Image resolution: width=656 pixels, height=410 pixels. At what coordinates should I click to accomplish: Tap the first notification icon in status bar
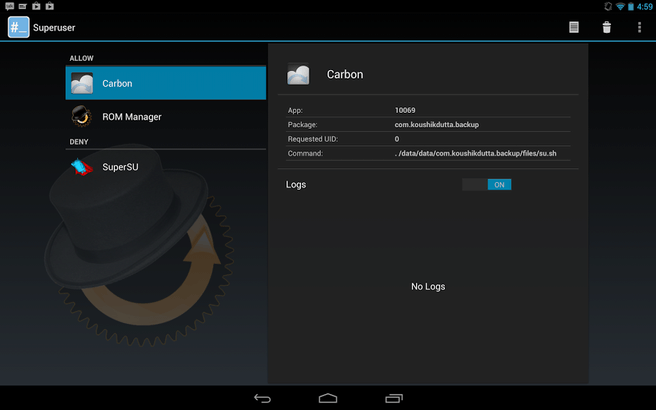(x=9, y=6)
